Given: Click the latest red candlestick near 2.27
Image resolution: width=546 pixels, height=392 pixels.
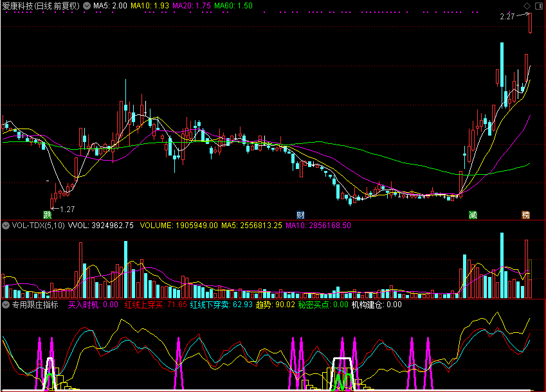Looking at the screenshot, I should pyautogui.click(x=530, y=23).
